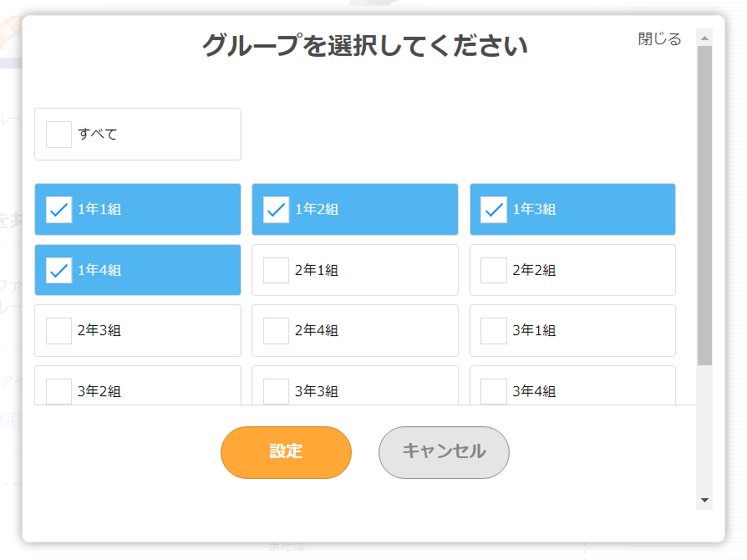Enable the 3年3組 checkbox

[x=276, y=390]
